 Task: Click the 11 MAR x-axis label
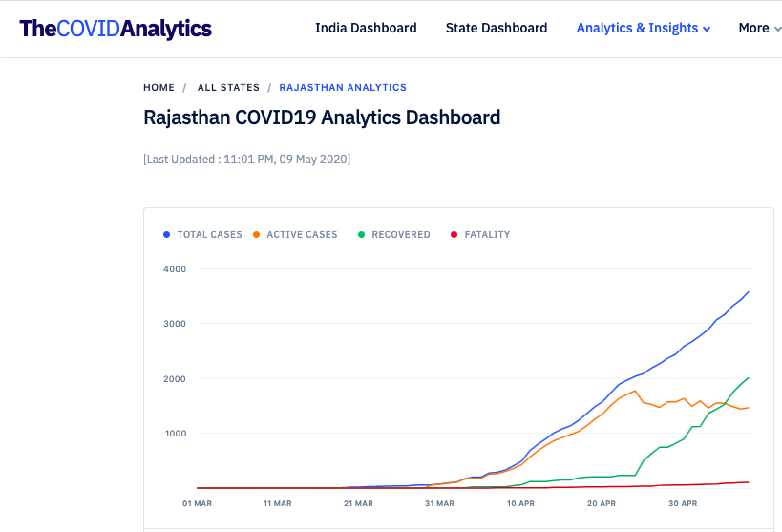pyautogui.click(x=277, y=503)
